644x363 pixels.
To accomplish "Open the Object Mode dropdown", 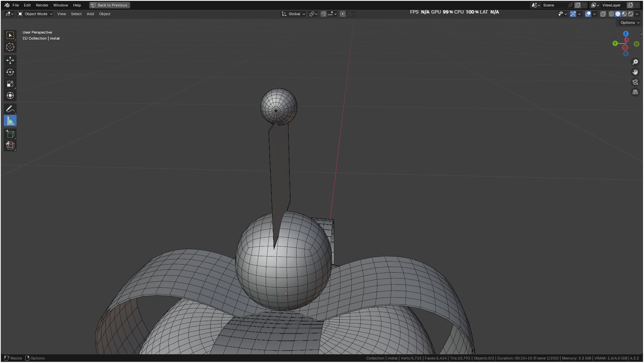I will (35, 14).
